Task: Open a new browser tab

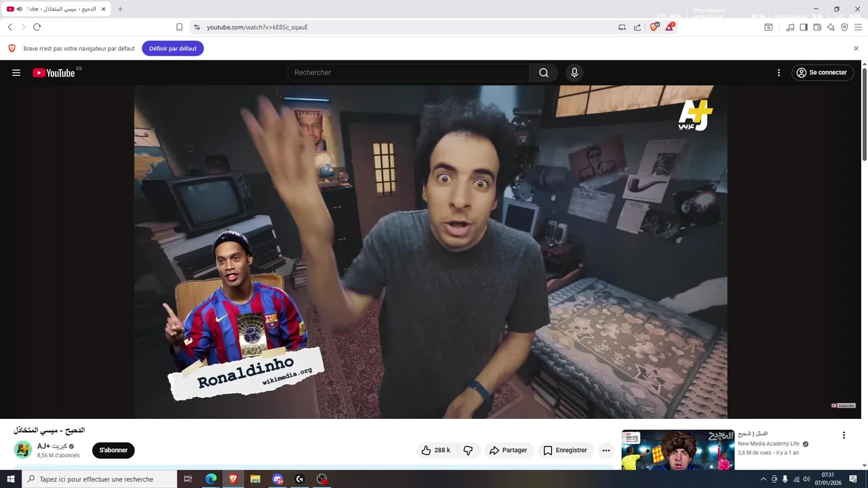Action: 120,9
